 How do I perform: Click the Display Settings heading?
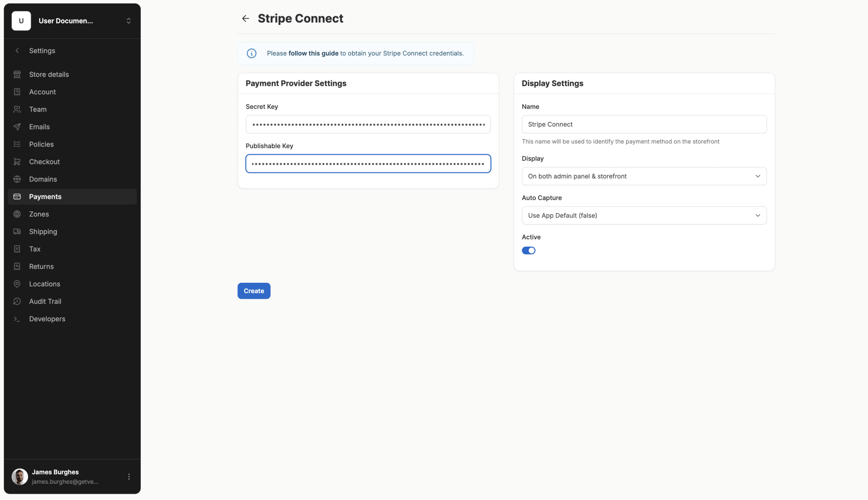coord(552,83)
